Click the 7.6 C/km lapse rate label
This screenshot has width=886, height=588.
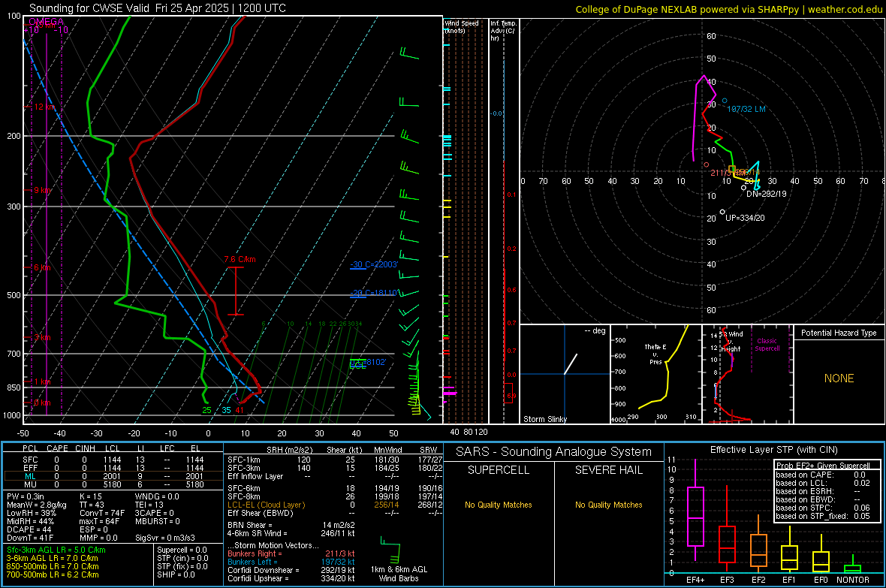pyautogui.click(x=240, y=260)
